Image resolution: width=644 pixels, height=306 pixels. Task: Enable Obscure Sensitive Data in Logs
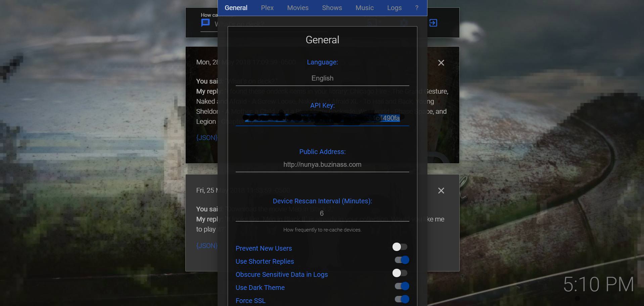coord(400,273)
